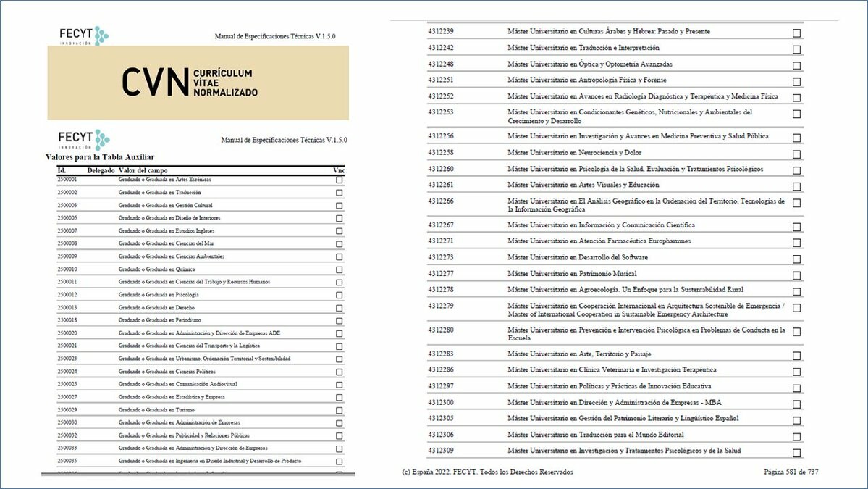The image size is (868, 489).
Task: Enable the checkbox for Graduado en Derecho
Action: (340, 308)
